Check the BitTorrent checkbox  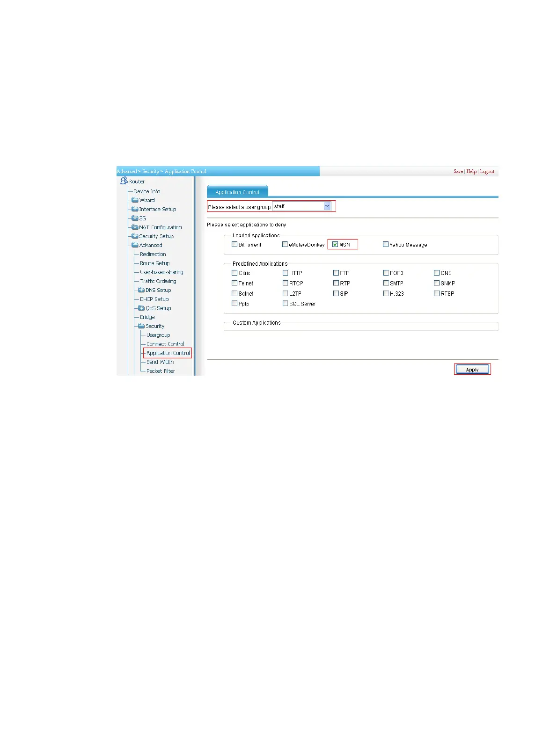[235, 244]
